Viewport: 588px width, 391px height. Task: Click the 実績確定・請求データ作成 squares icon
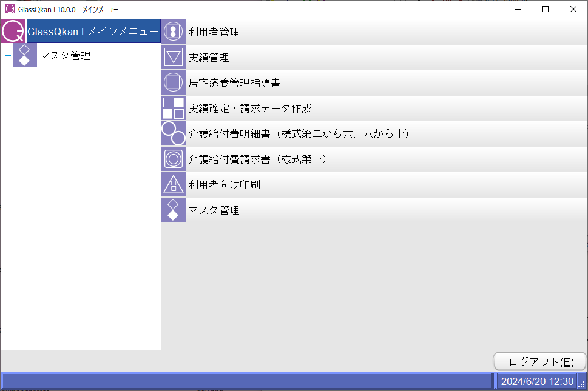(174, 109)
